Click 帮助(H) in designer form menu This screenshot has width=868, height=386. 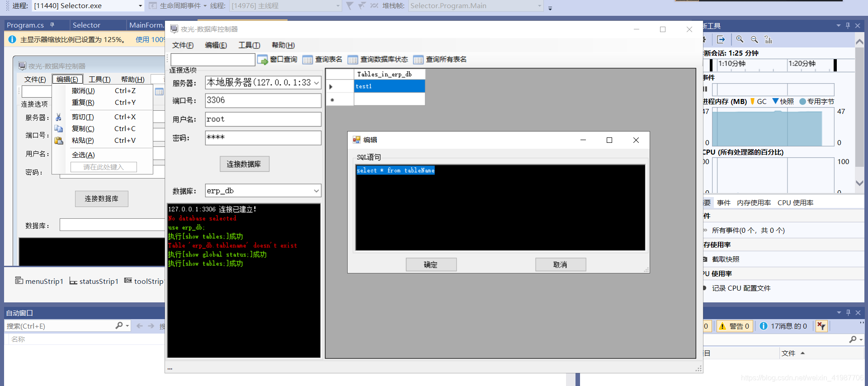click(133, 80)
